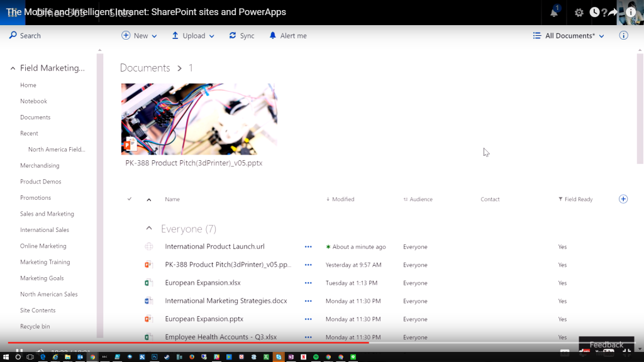Click the globe icon for International Product Launch.url

148,246
